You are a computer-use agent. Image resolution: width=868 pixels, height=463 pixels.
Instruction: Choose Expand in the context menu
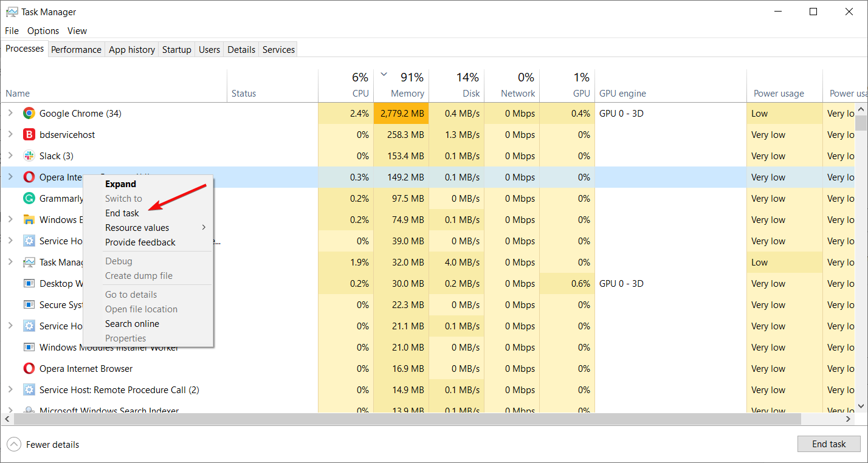click(x=148, y=183)
